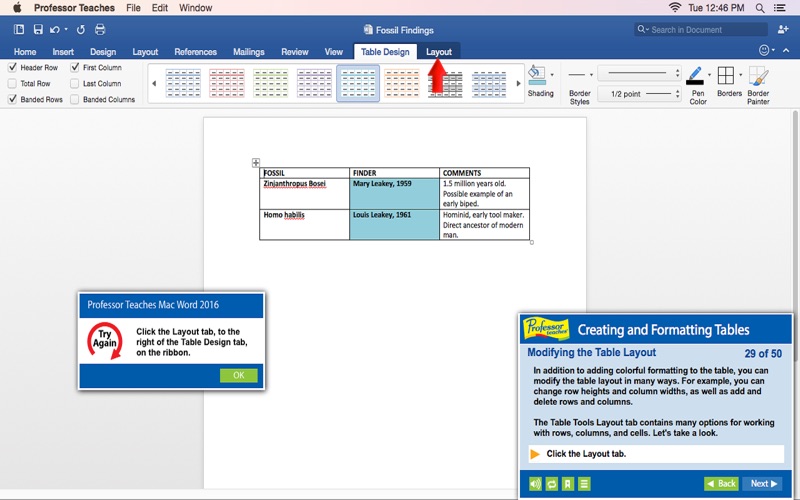Open the Pen Color dropdown arrow
Image resolution: width=800 pixels, height=500 pixels.
[709, 75]
